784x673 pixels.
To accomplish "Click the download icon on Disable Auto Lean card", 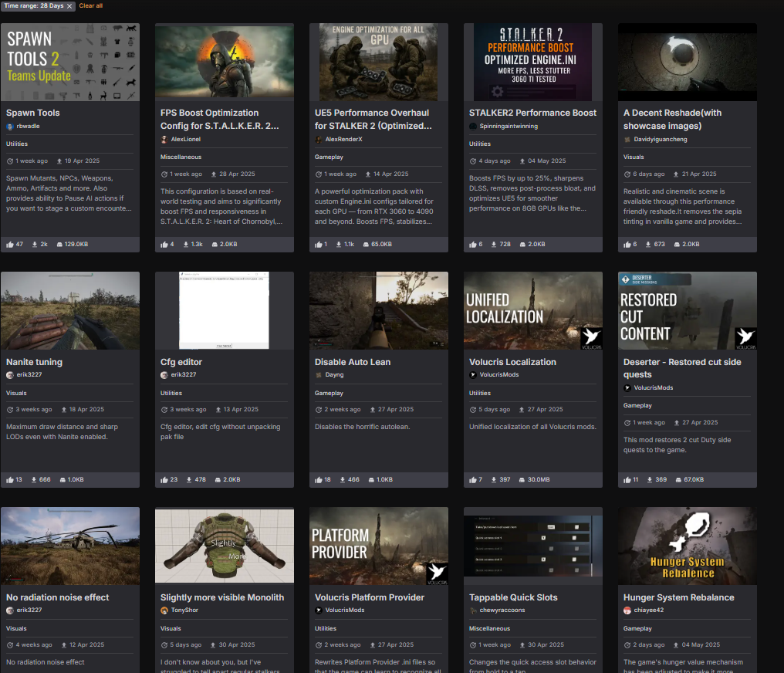I will [343, 480].
